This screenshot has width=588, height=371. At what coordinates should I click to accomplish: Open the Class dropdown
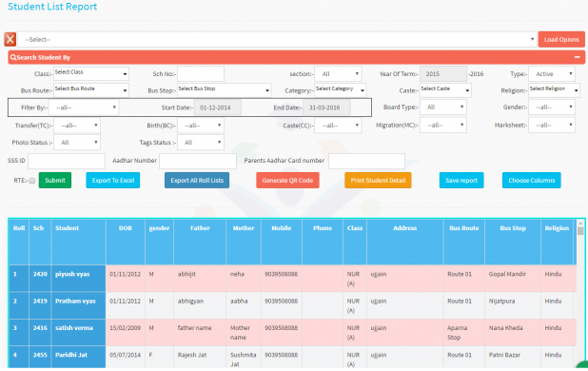pos(91,74)
